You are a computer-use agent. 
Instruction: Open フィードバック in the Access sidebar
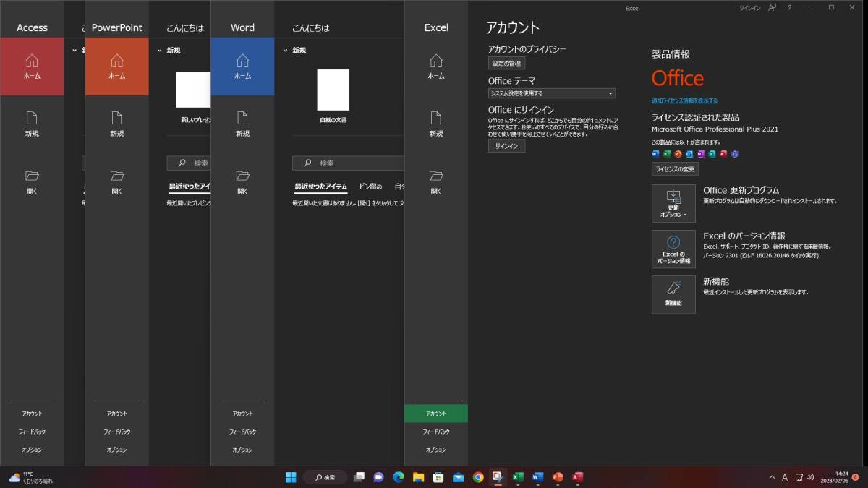tap(32, 432)
